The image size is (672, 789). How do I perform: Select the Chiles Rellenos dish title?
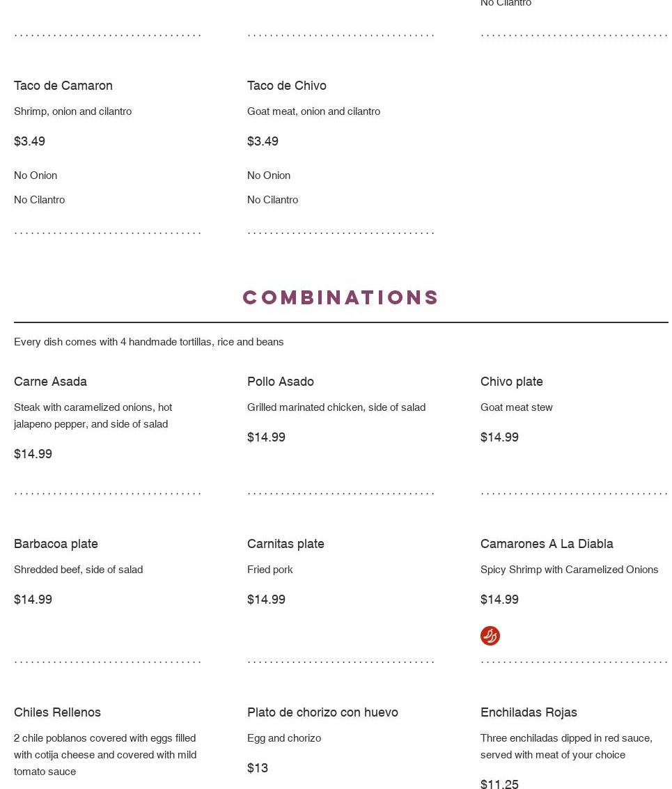coord(57,712)
